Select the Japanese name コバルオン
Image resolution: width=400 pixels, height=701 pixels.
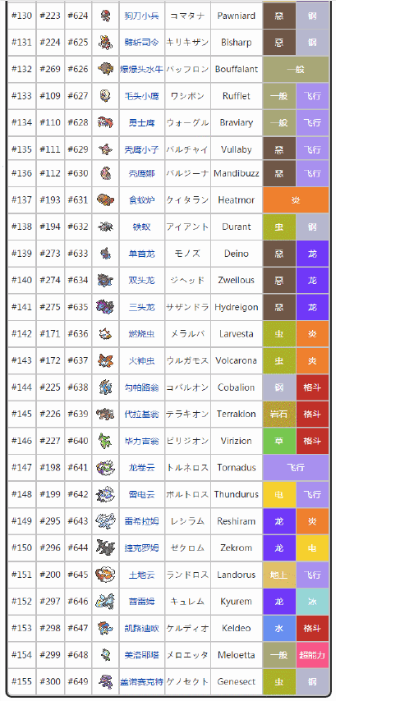point(187,387)
